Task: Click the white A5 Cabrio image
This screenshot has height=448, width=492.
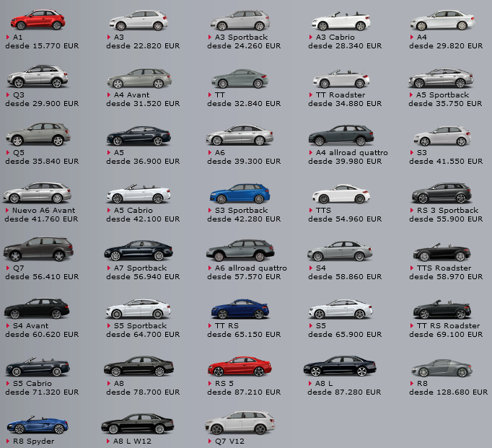Action: tap(139, 193)
